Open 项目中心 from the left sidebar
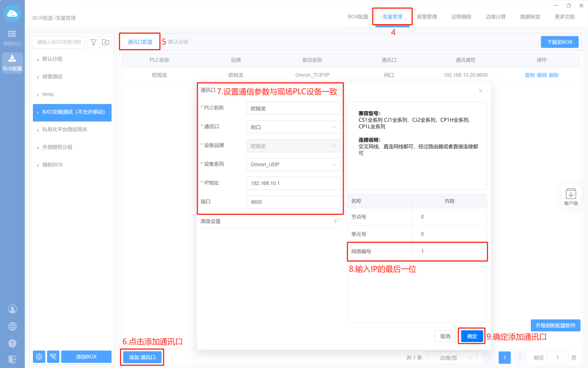 (12, 38)
